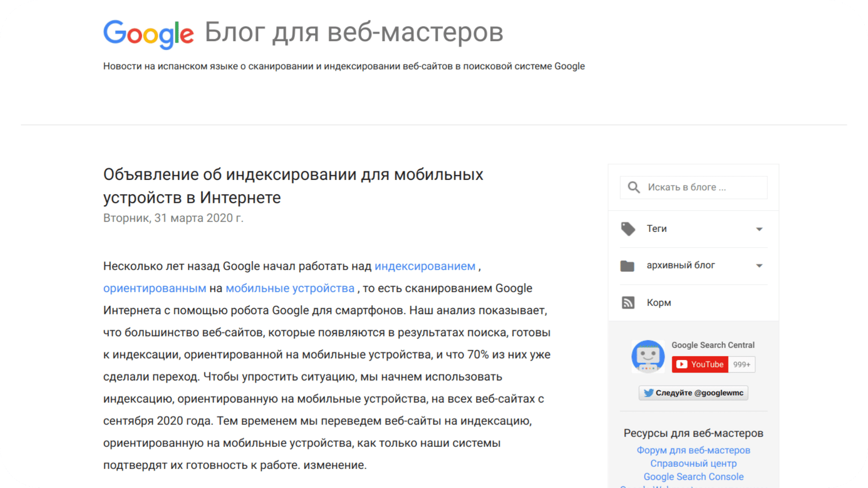Open the мобильные устройства link
This screenshot has height=488, width=868.
coord(290,288)
